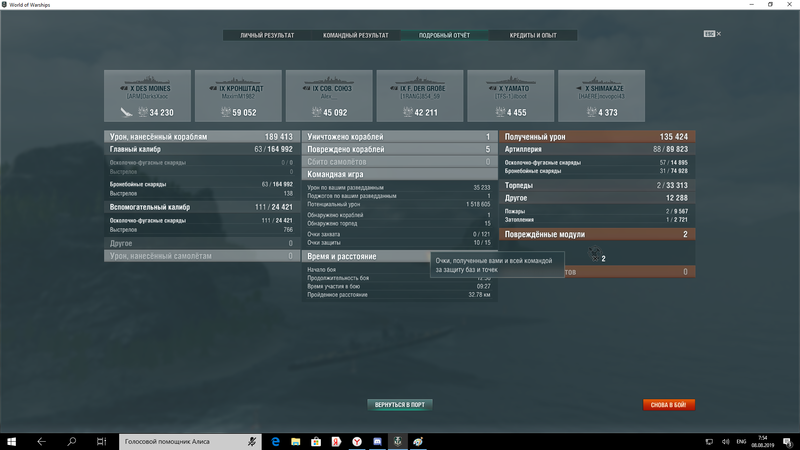Click the Очки защиты row
800x450 pixels.
pyautogui.click(x=399, y=242)
